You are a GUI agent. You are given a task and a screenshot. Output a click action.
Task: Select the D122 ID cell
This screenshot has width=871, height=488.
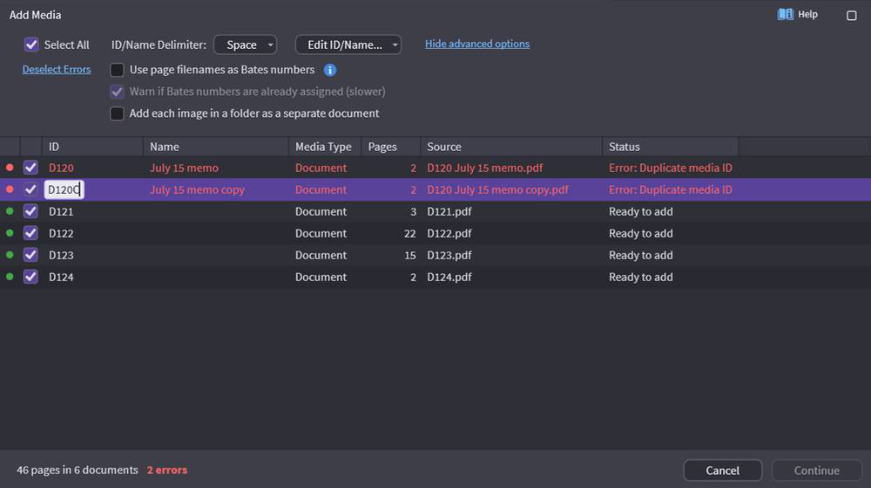(61, 233)
